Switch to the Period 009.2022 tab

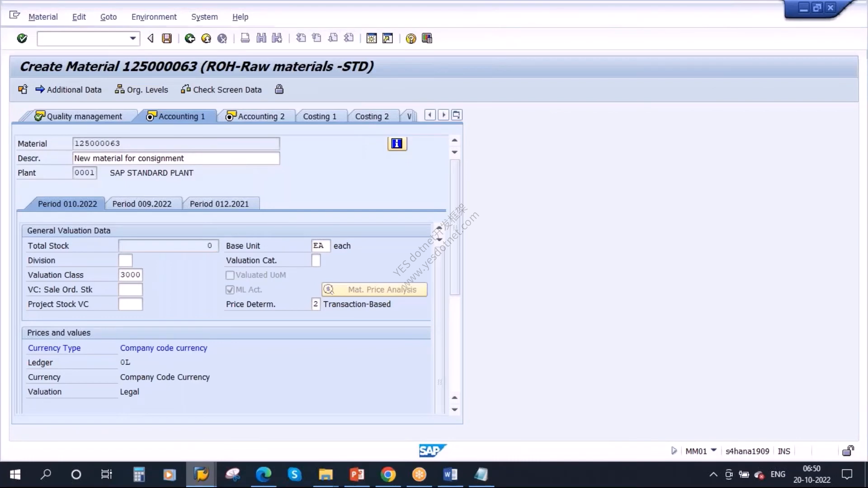[142, 204]
